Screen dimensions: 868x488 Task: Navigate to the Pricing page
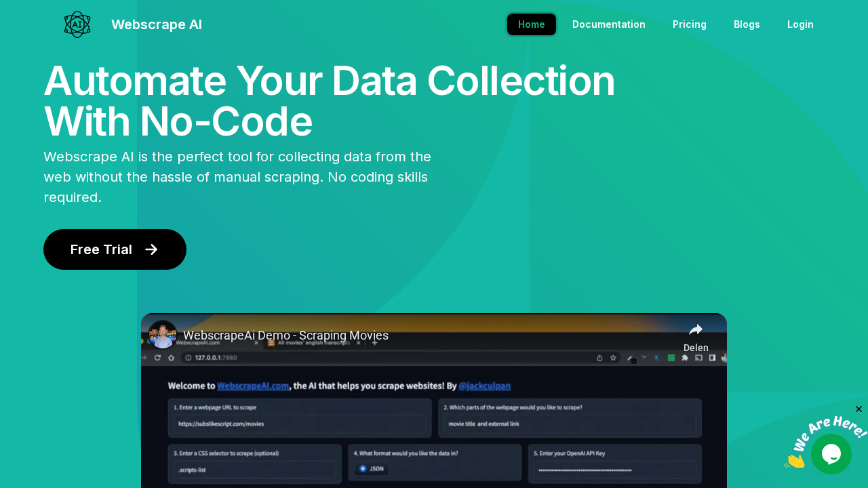click(x=689, y=24)
